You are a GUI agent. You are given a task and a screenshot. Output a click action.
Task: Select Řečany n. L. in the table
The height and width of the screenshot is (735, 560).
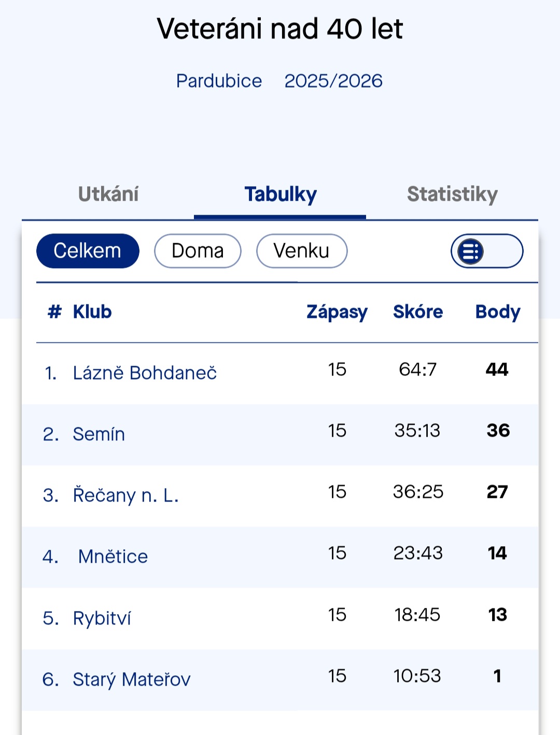pyautogui.click(x=126, y=495)
